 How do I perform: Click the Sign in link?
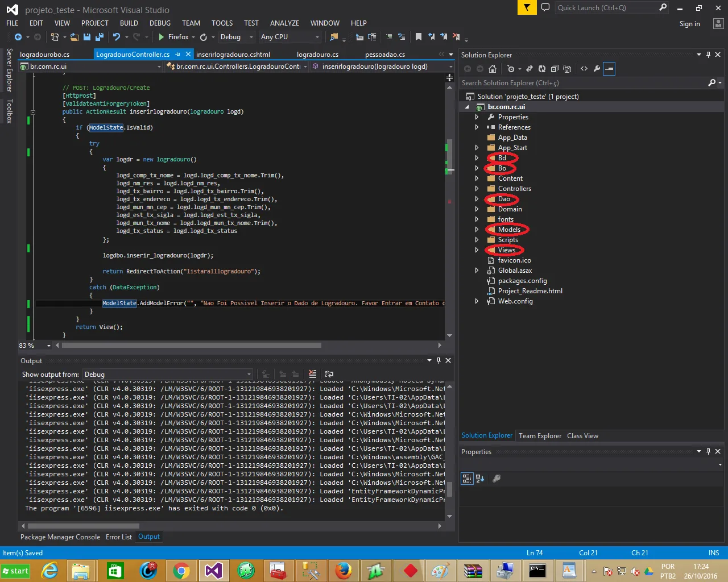point(689,24)
